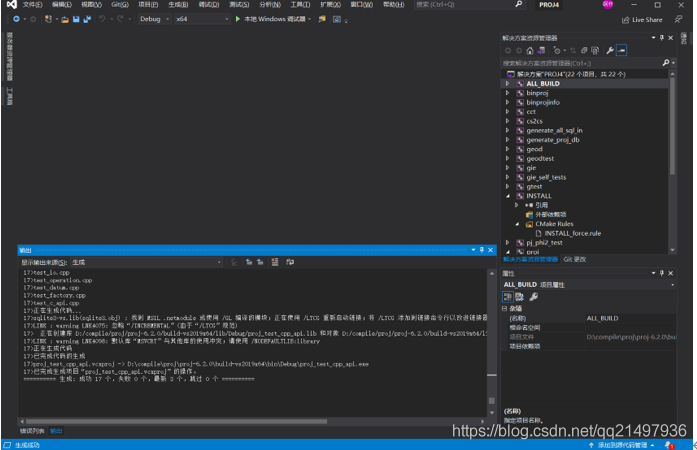The height and width of the screenshot is (450, 697).
Task: Click the undo arrow icon
Action: [102, 19]
